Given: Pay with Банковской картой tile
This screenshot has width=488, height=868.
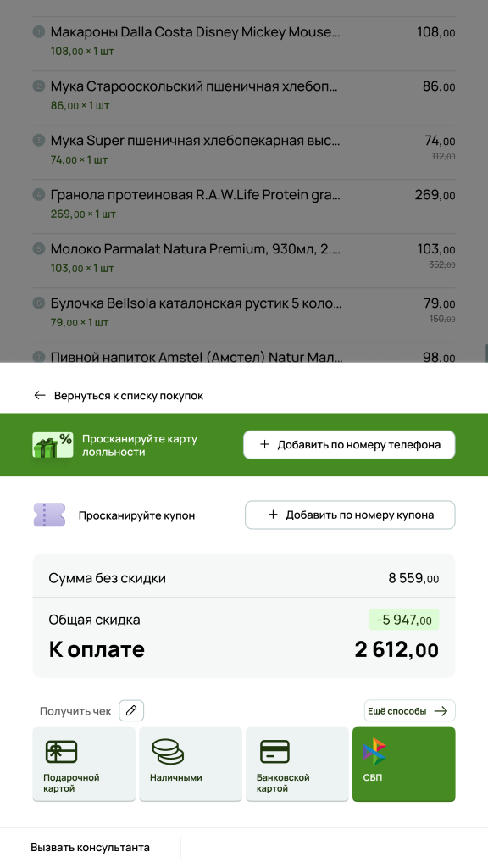Looking at the screenshot, I should [x=297, y=764].
